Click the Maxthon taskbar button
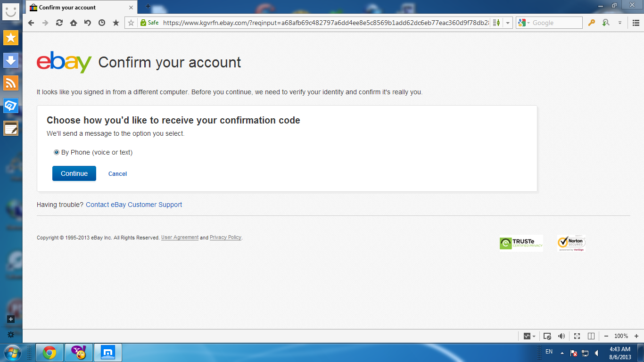Screen dimensions: 644x362 [107, 353]
